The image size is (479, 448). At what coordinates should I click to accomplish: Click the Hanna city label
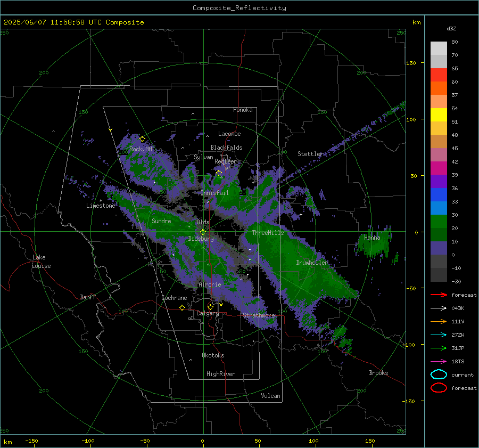click(372, 237)
